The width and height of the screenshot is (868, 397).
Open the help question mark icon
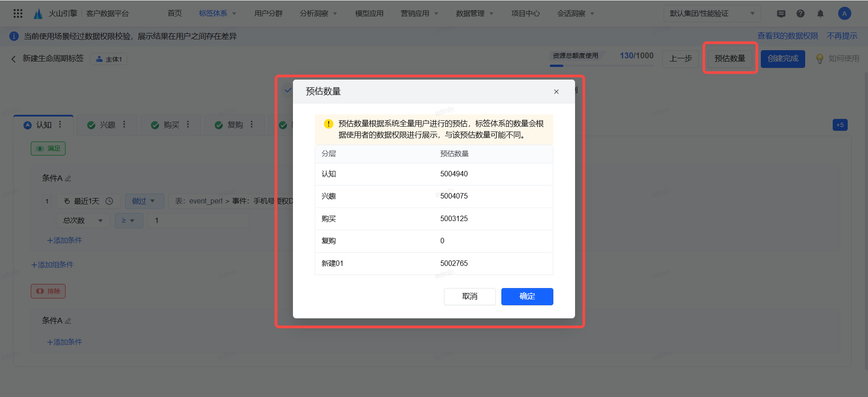tap(800, 14)
